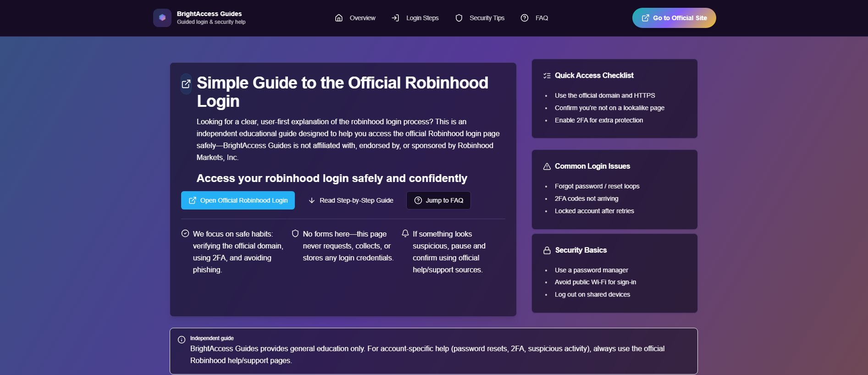Click 'Locked account after retries' item

[594, 211]
